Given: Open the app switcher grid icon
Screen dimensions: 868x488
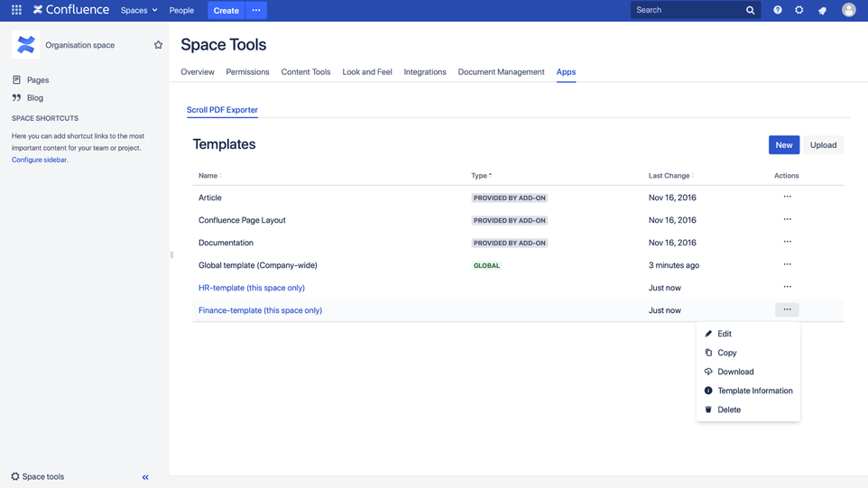Looking at the screenshot, I should point(16,10).
